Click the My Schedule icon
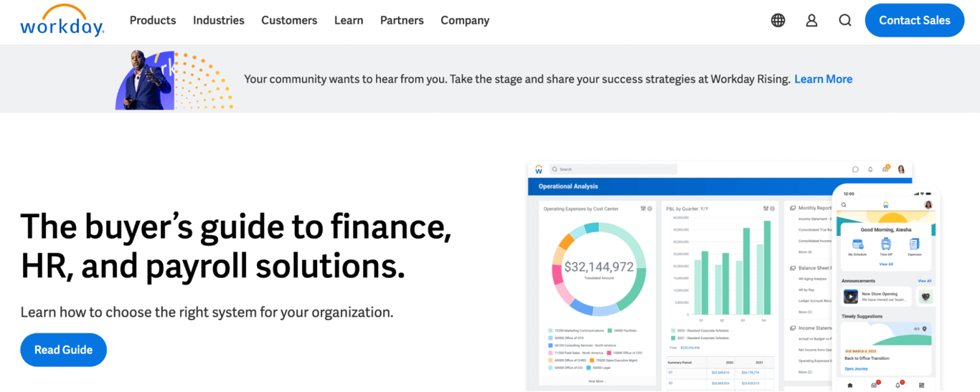This screenshot has width=980, height=392. [x=857, y=245]
